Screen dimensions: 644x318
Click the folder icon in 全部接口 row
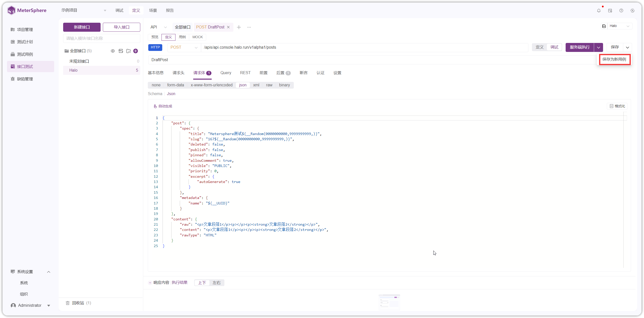(x=129, y=51)
